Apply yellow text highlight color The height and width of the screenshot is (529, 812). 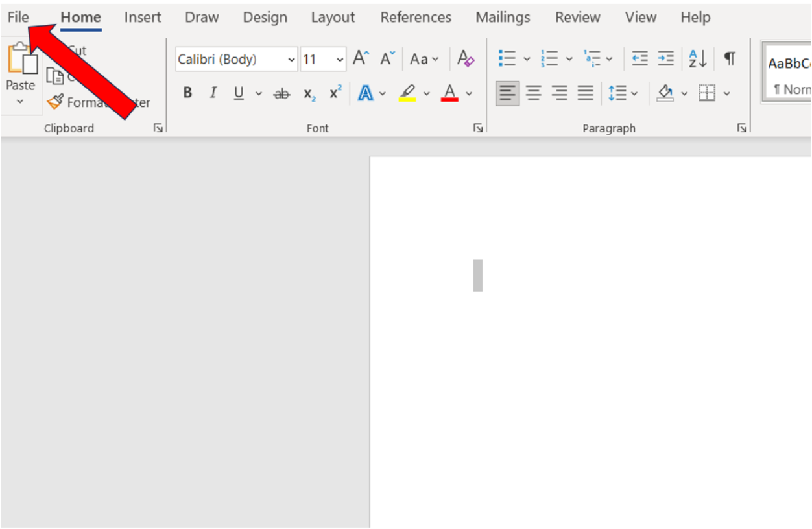click(x=407, y=94)
